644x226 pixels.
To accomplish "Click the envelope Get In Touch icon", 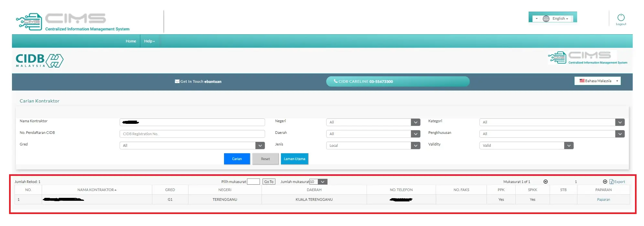I will [x=177, y=81].
